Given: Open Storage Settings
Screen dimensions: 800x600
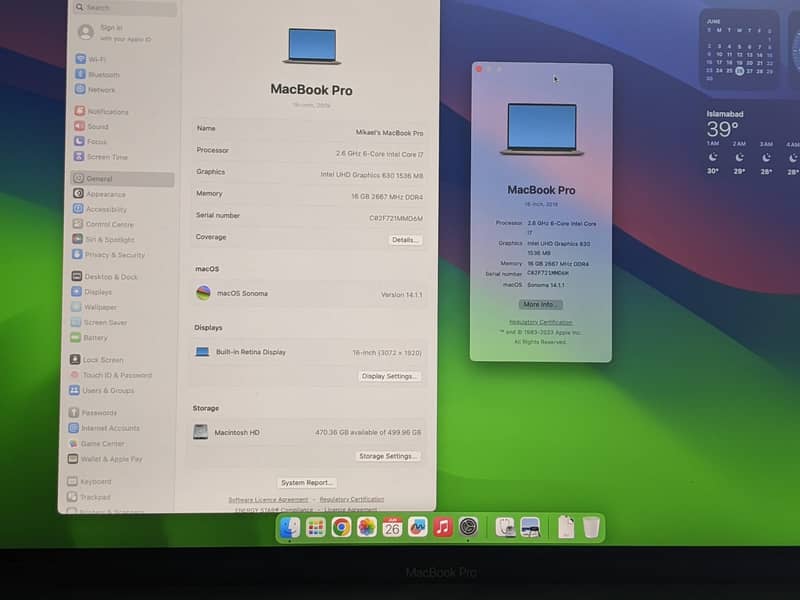Looking at the screenshot, I should (x=388, y=456).
